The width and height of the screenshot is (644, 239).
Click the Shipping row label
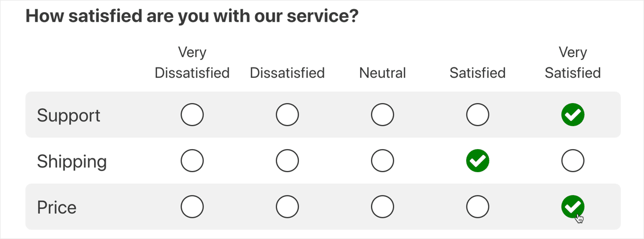72,162
